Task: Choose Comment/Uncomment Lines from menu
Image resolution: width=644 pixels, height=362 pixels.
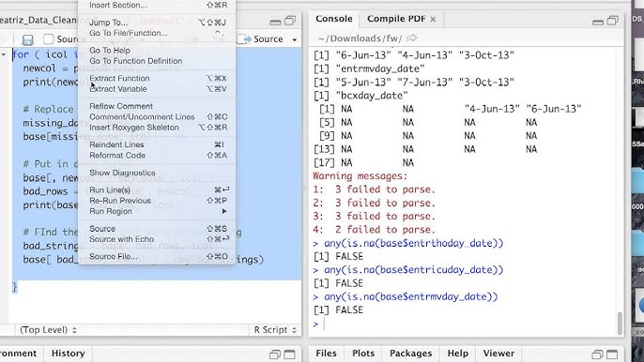Action: pos(157,117)
